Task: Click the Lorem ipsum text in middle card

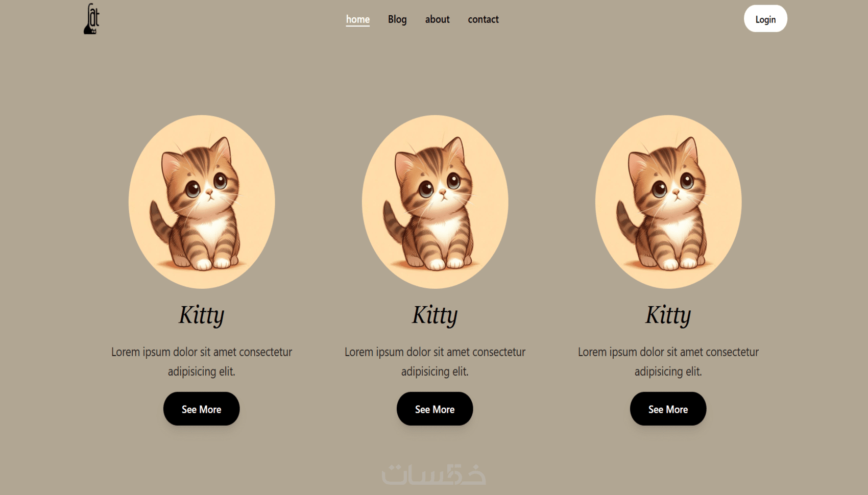Action: 435,361
